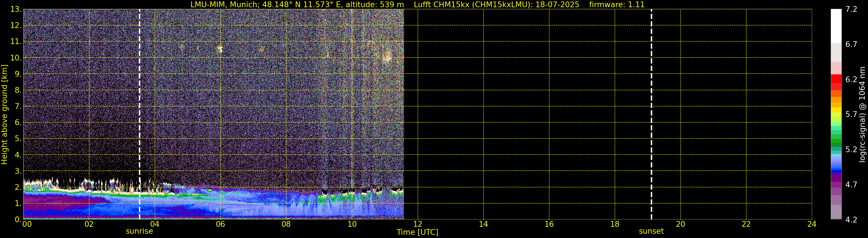Click the 'firmware: 1.11' text

coord(617,5)
